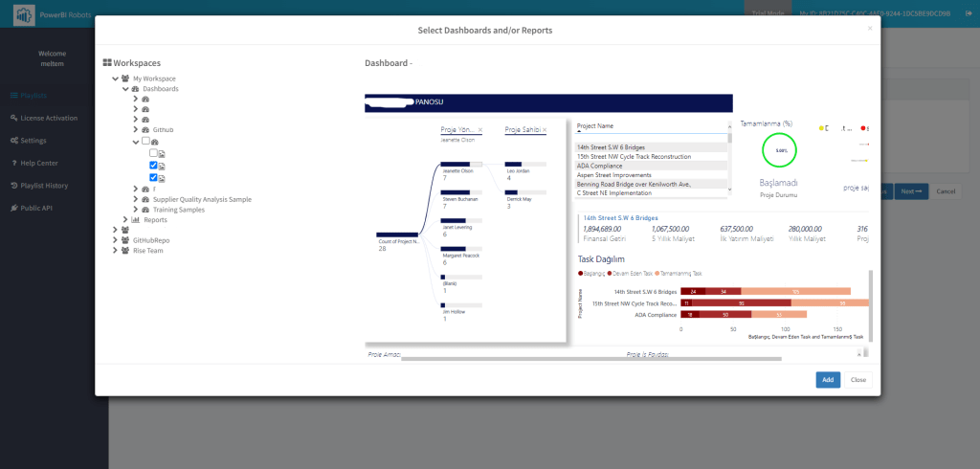Uncheck the last checked tile checkbox
This screenshot has width=980, height=469.
[154, 177]
